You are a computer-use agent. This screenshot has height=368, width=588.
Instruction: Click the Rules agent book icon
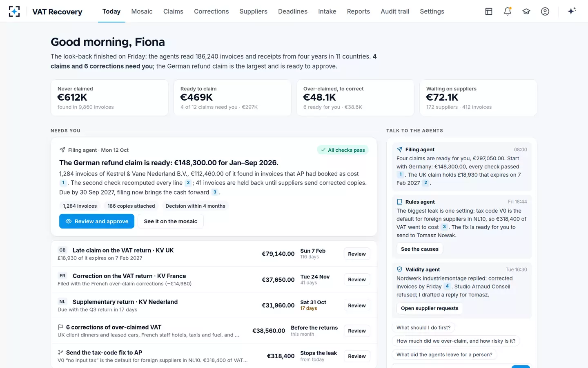click(399, 202)
